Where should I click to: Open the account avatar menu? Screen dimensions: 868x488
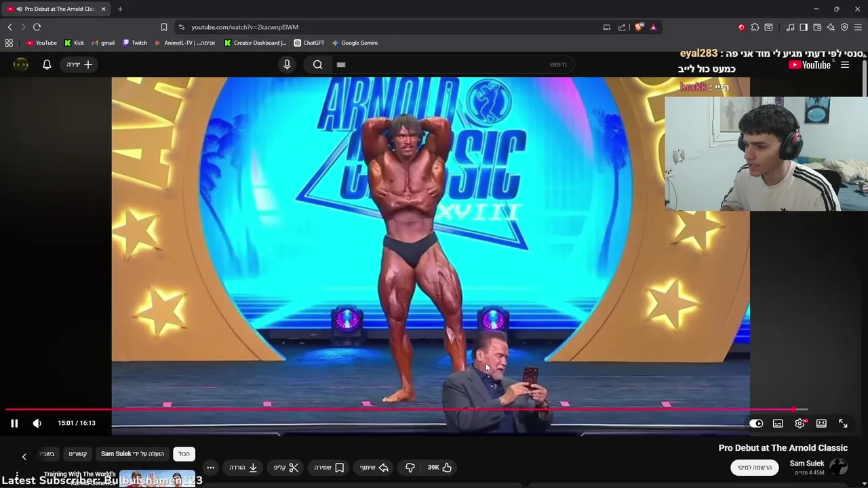(x=21, y=64)
